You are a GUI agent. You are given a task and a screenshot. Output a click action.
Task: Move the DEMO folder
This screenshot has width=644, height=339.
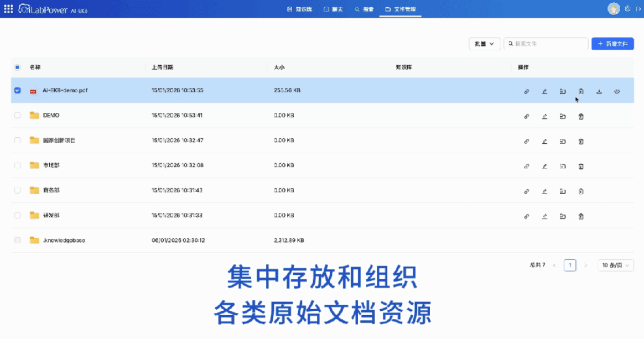click(563, 117)
